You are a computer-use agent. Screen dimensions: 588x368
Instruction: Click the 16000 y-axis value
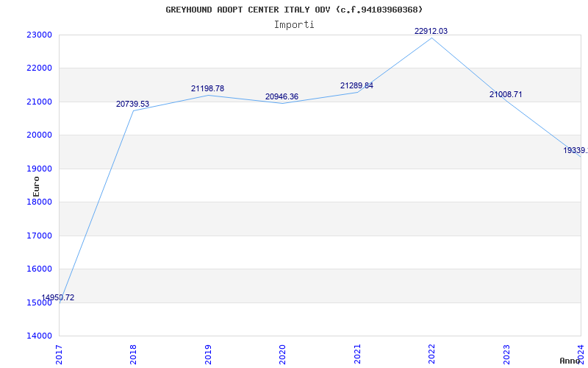point(39,269)
